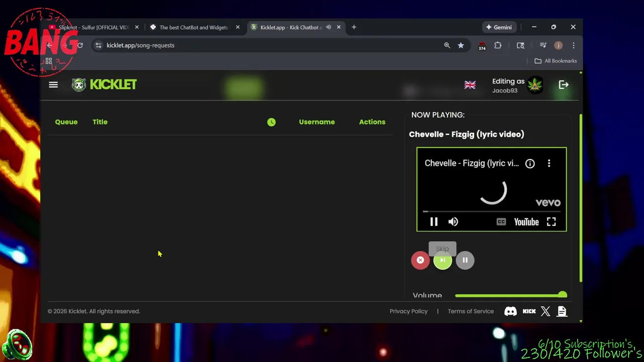Screen dimensions: 644x362
Task: Click title inside embedded YouTube player
Action: [x=471, y=163]
